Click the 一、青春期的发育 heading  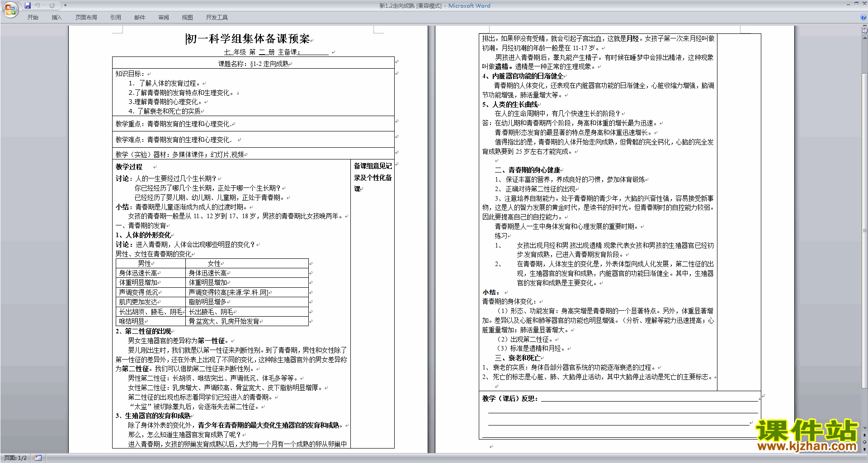(x=141, y=225)
